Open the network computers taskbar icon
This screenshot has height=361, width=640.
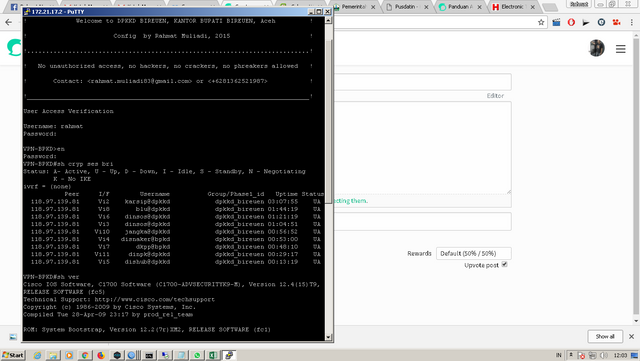point(165,355)
